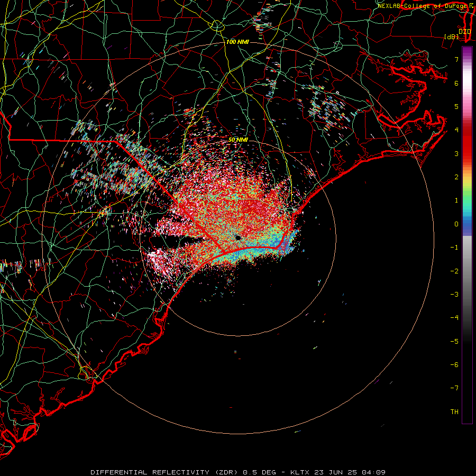Viewport: 476px width, 476px height.
Task: Click the '50 NMI' range ring label
Action: [x=238, y=140]
